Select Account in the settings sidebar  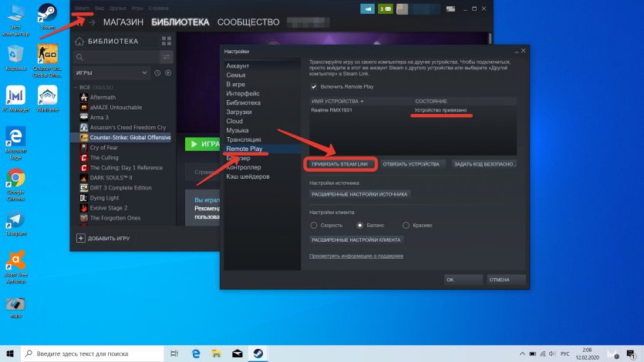(x=238, y=65)
